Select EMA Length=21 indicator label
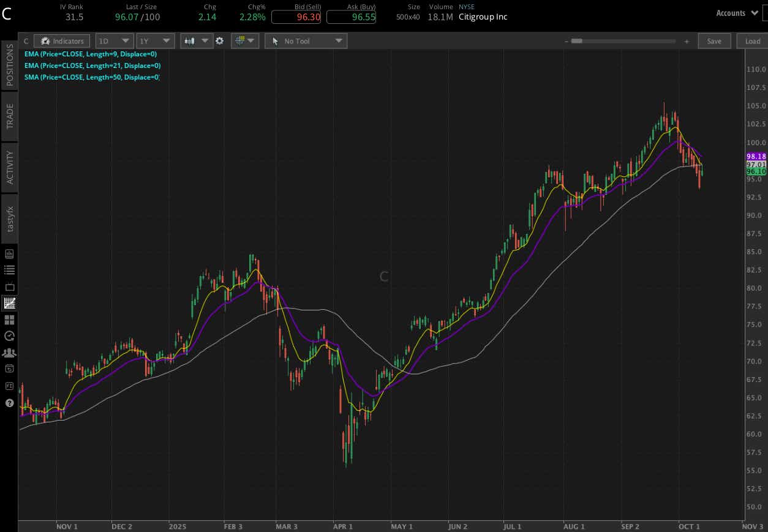The height and width of the screenshot is (532, 768). click(92, 66)
